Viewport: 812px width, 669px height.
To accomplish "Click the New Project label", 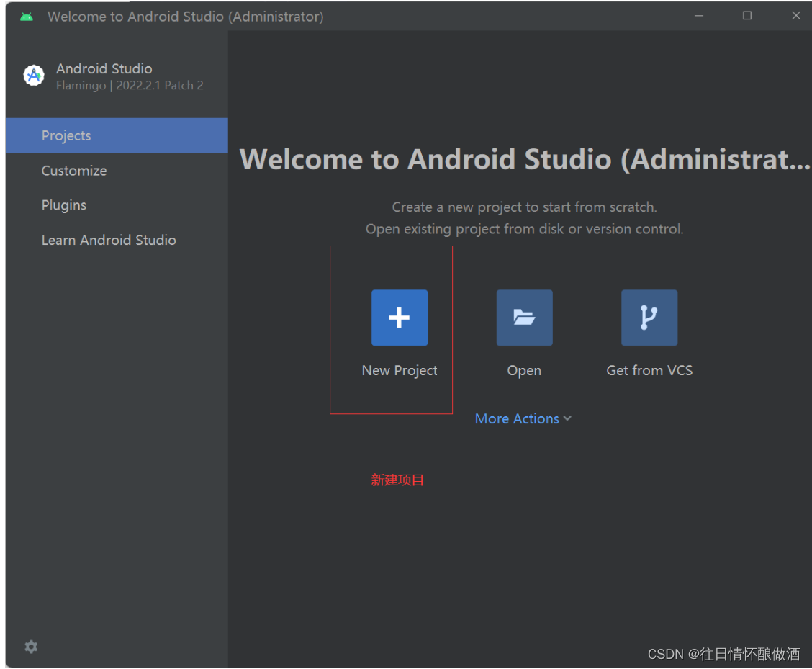I will tap(400, 371).
